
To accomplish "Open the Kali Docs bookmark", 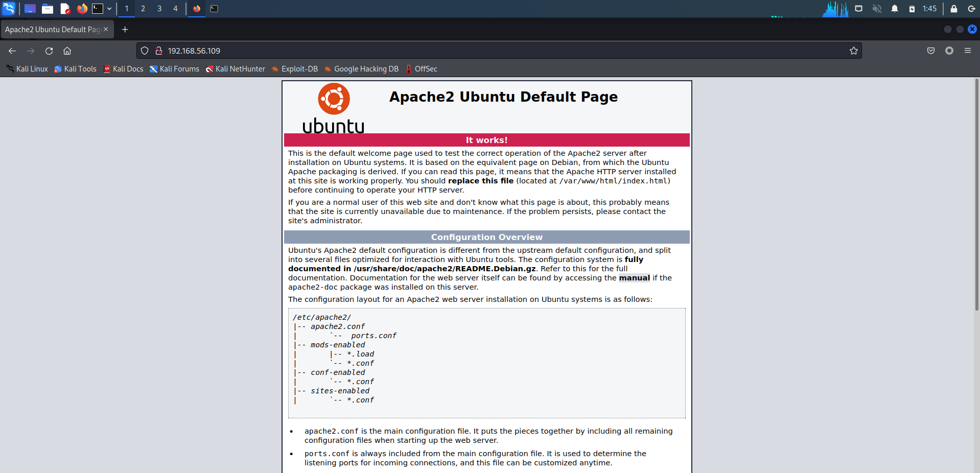I will coord(123,69).
